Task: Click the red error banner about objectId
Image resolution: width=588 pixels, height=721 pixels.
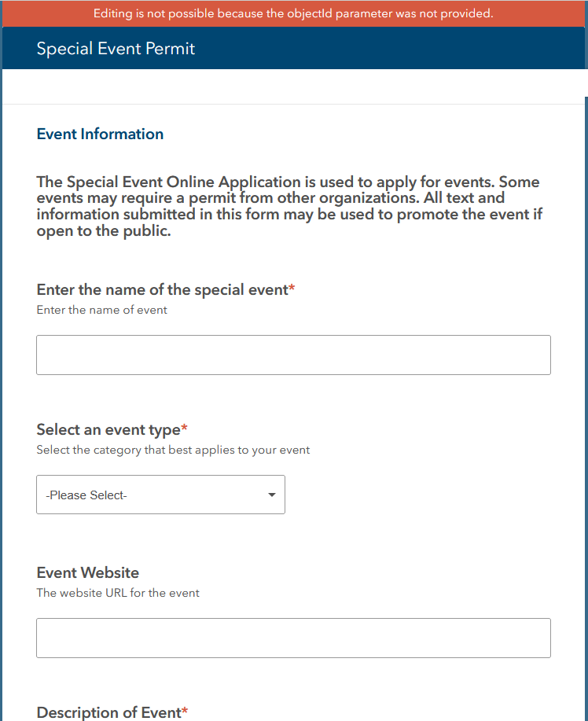Action: pos(294,13)
